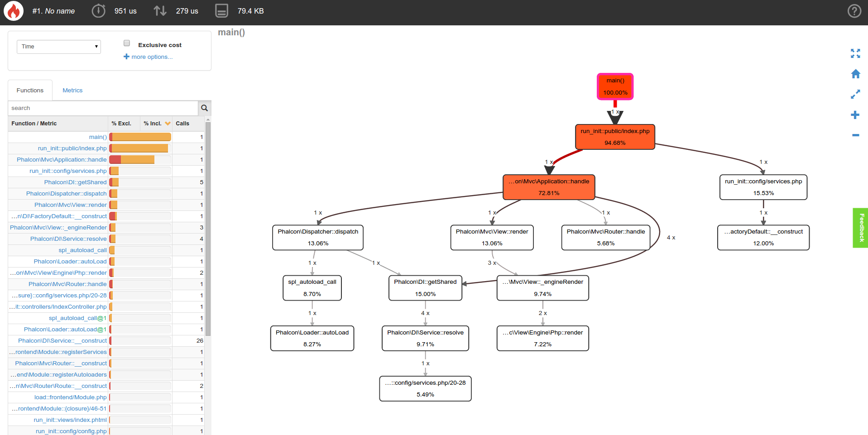The height and width of the screenshot is (435, 868).
Task: Click the wall time clock icon
Action: pos(98,11)
